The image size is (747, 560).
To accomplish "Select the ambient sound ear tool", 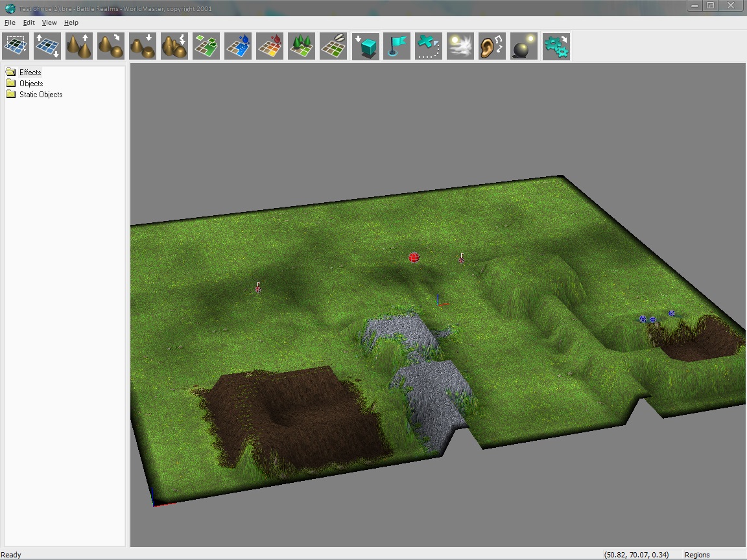I will [x=492, y=46].
